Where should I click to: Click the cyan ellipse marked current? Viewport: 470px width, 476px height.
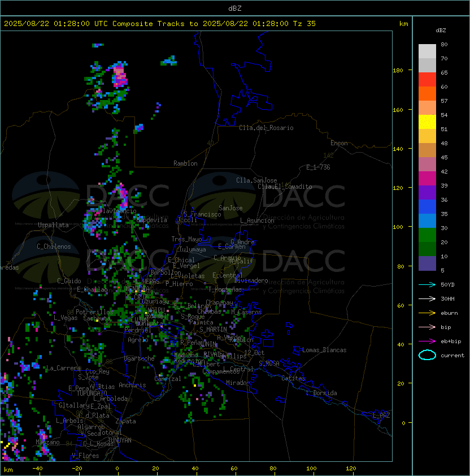coord(427,355)
